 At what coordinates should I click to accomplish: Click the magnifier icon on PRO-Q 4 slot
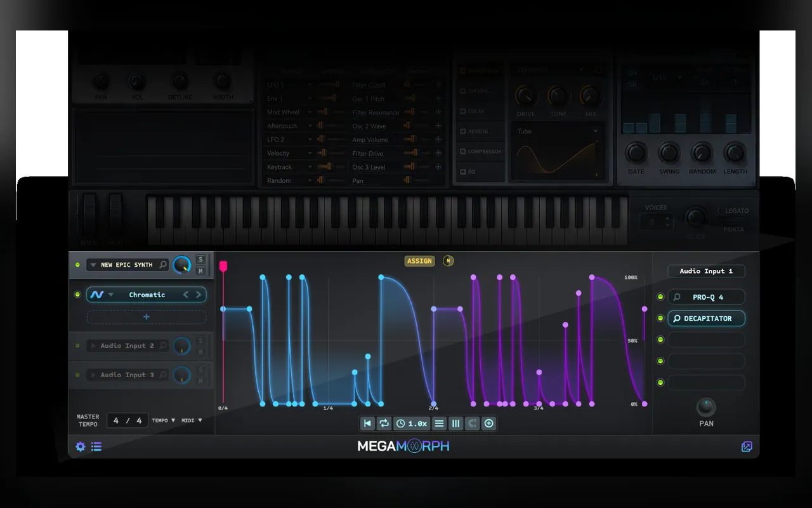coord(677,297)
